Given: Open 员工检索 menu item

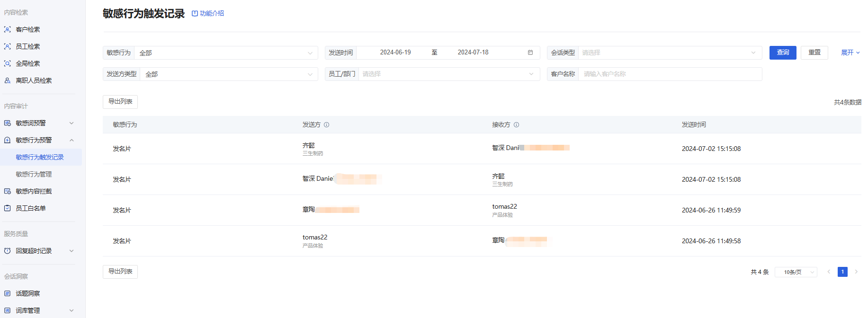Looking at the screenshot, I should coord(28,46).
